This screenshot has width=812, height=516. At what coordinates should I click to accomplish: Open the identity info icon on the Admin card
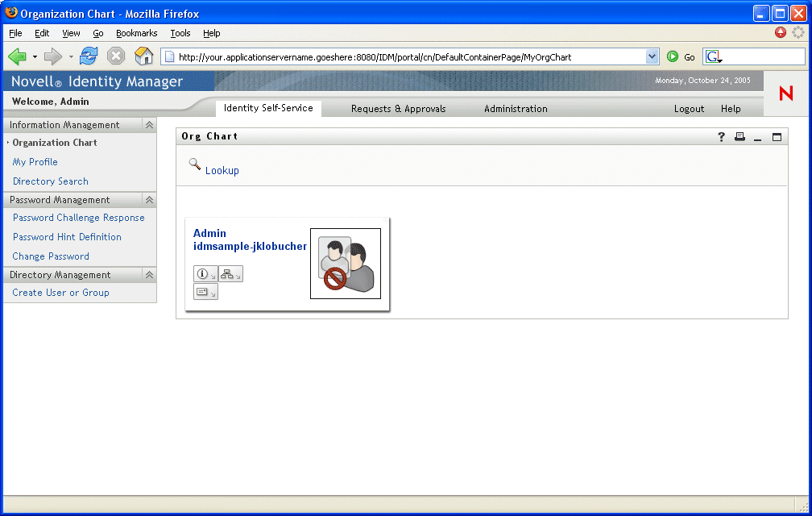(205, 274)
